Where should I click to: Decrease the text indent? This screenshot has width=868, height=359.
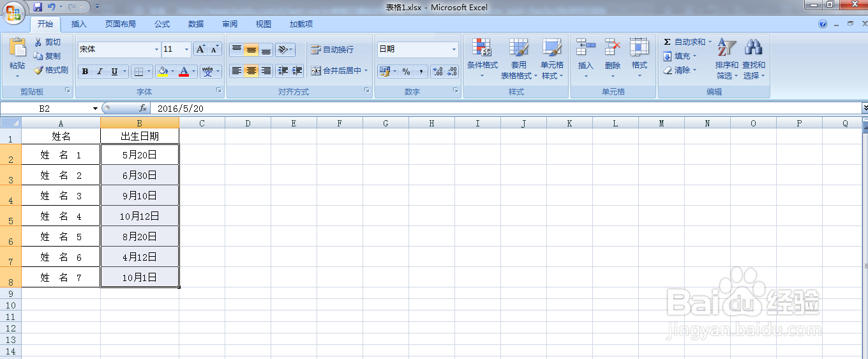point(283,71)
